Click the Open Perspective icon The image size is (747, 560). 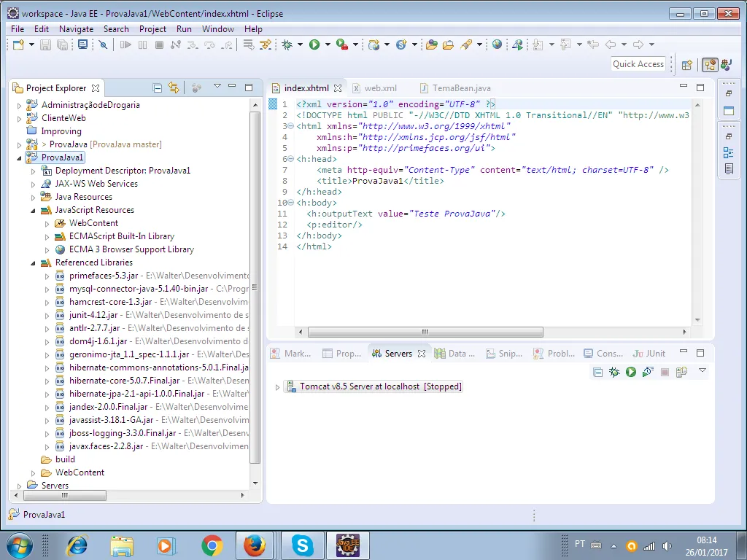pyautogui.click(x=686, y=64)
